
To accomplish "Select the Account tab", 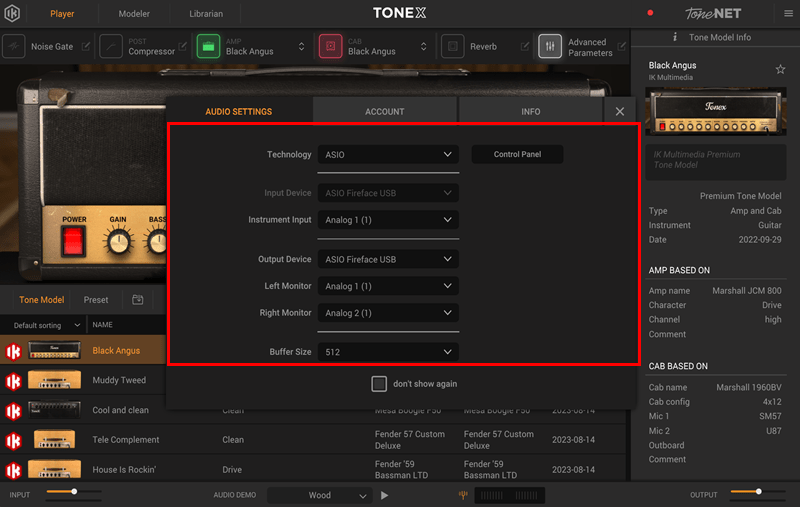I will pos(385,111).
